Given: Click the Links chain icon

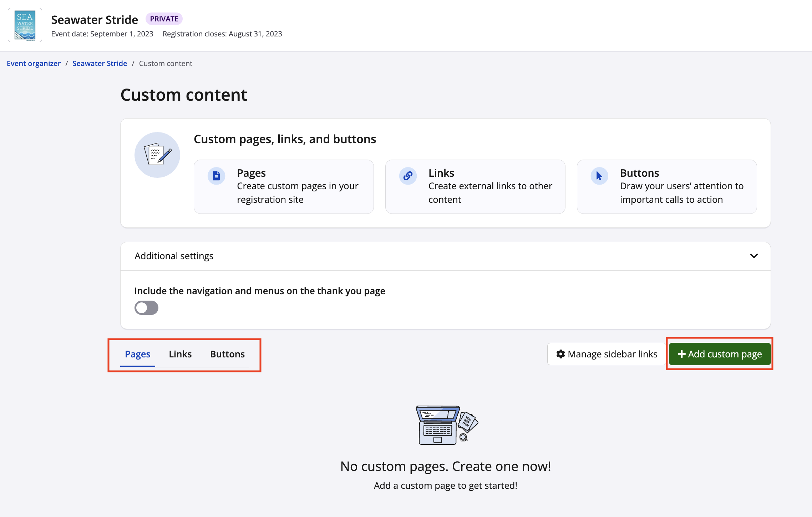Looking at the screenshot, I should pyautogui.click(x=408, y=176).
